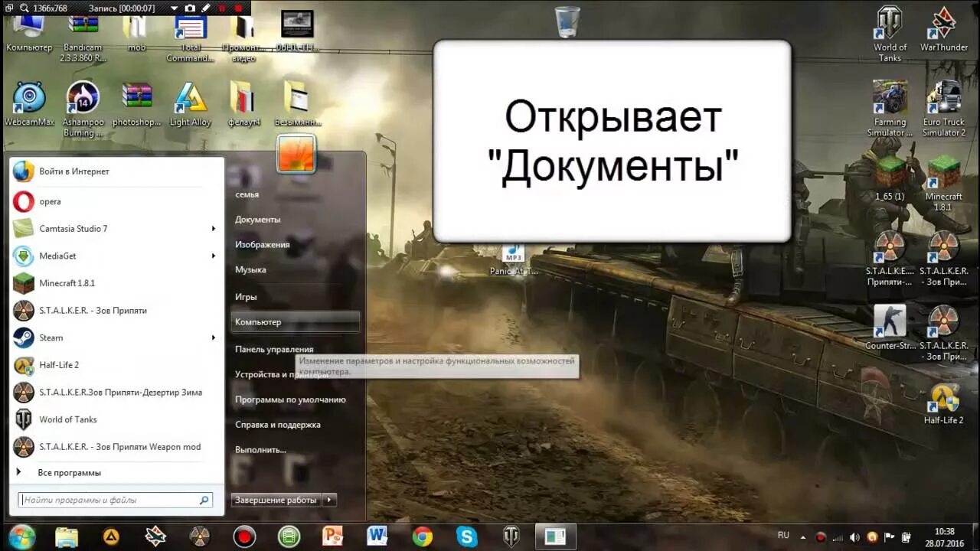Open the Farming Simulator desktop shortcut
The width and height of the screenshot is (980, 551).
890,109
